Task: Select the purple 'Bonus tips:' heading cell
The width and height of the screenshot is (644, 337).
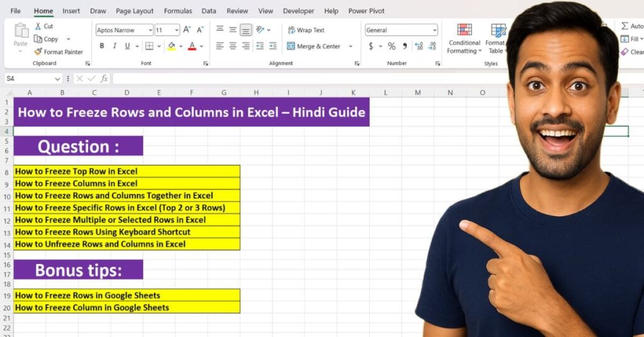Action: pyautogui.click(x=79, y=270)
